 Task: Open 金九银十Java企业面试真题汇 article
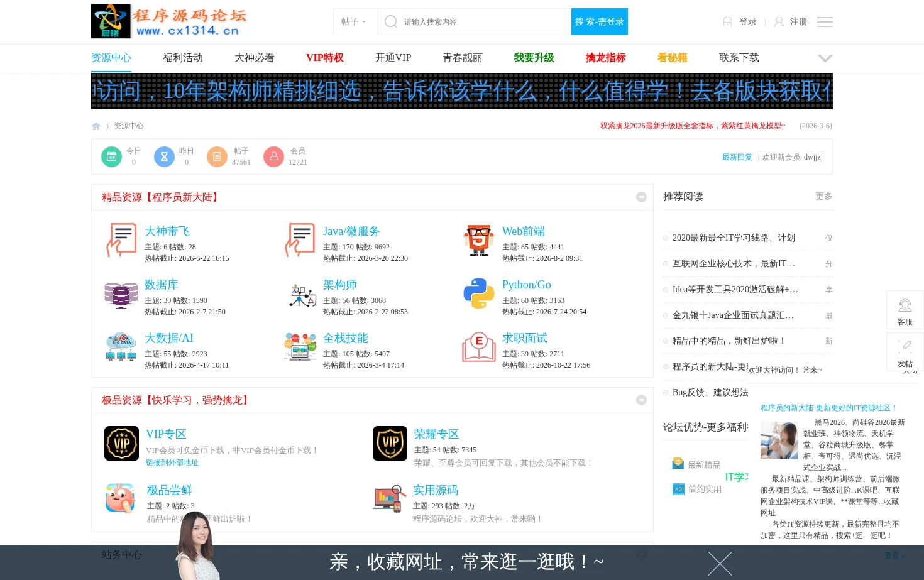click(x=733, y=315)
